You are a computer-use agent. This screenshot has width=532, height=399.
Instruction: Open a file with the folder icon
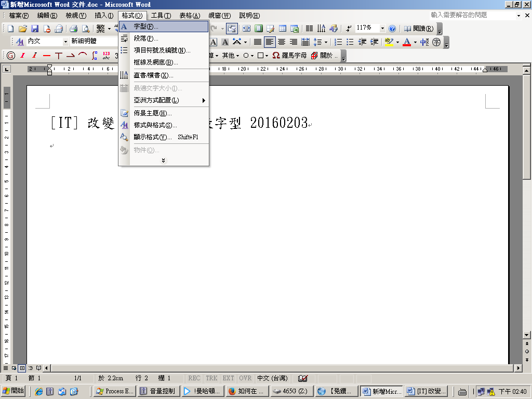(23, 29)
